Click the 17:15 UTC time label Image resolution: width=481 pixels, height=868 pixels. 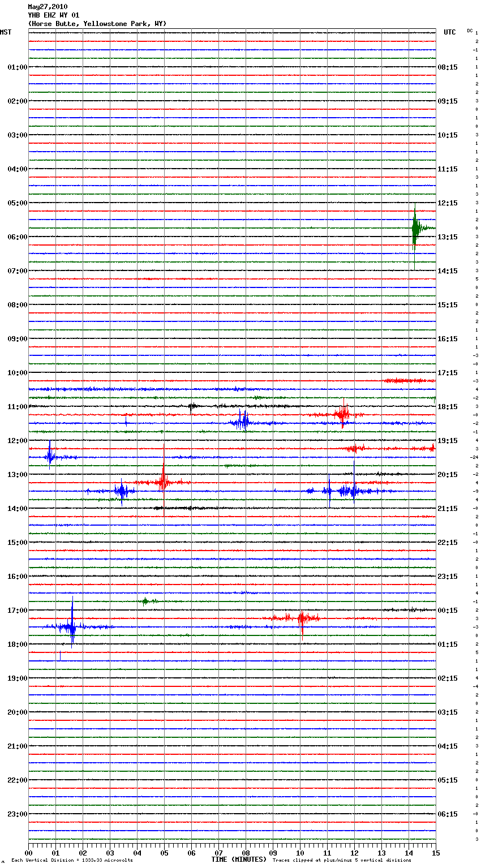(x=448, y=373)
